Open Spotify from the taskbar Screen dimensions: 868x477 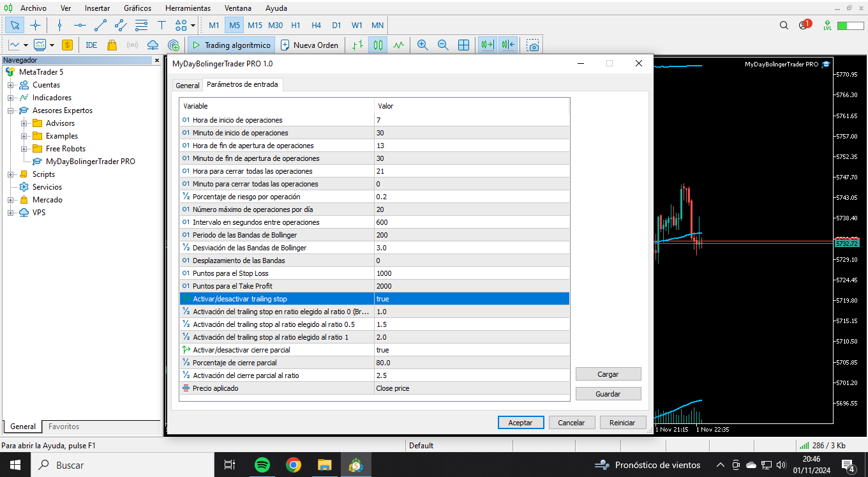pyautogui.click(x=262, y=465)
